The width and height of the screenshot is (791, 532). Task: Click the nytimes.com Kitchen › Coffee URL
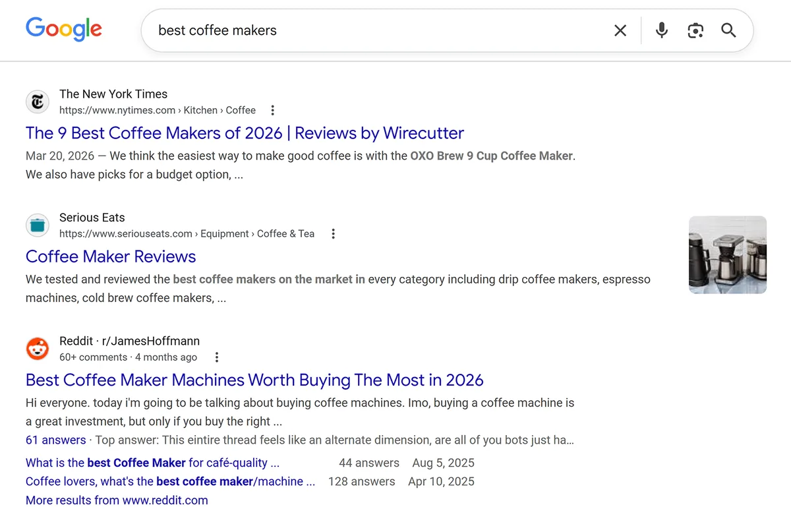click(x=158, y=110)
